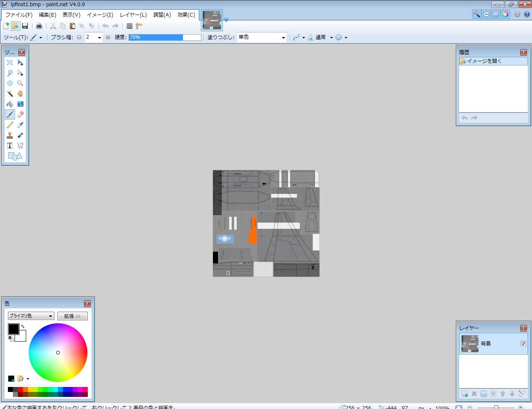Viewport: 532px width, 409px height.
Task: Select the Gradient tool
Action: [x=20, y=104]
